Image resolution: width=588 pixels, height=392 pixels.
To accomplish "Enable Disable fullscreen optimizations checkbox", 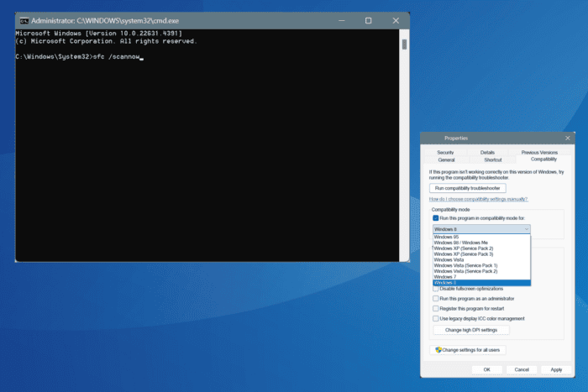I will coord(436,289).
